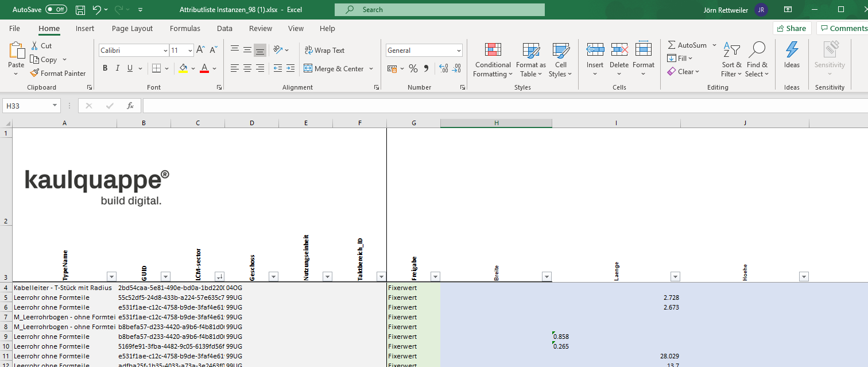Open TypeName column filter dropdown
Image resolution: width=868 pixels, height=367 pixels.
click(x=112, y=276)
